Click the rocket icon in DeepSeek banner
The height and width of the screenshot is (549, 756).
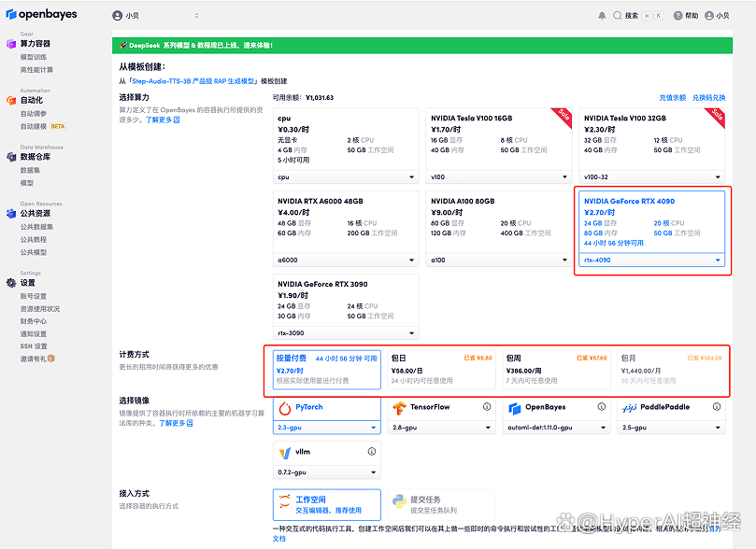click(x=123, y=45)
